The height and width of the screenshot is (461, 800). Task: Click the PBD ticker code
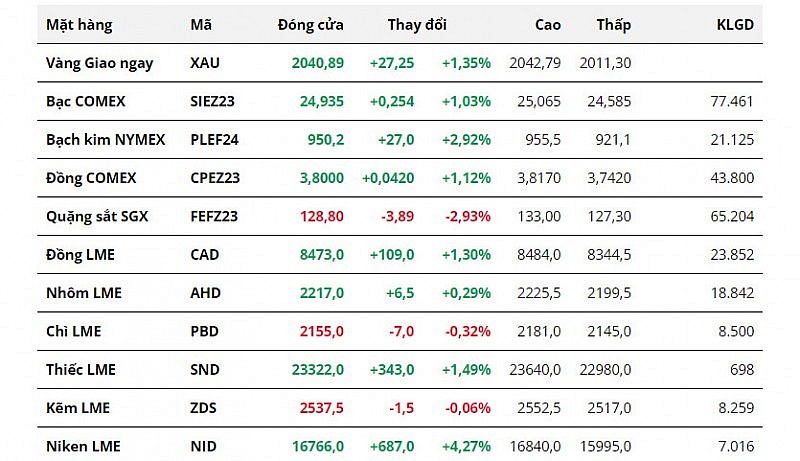pyautogui.click(x=204, y=331)
